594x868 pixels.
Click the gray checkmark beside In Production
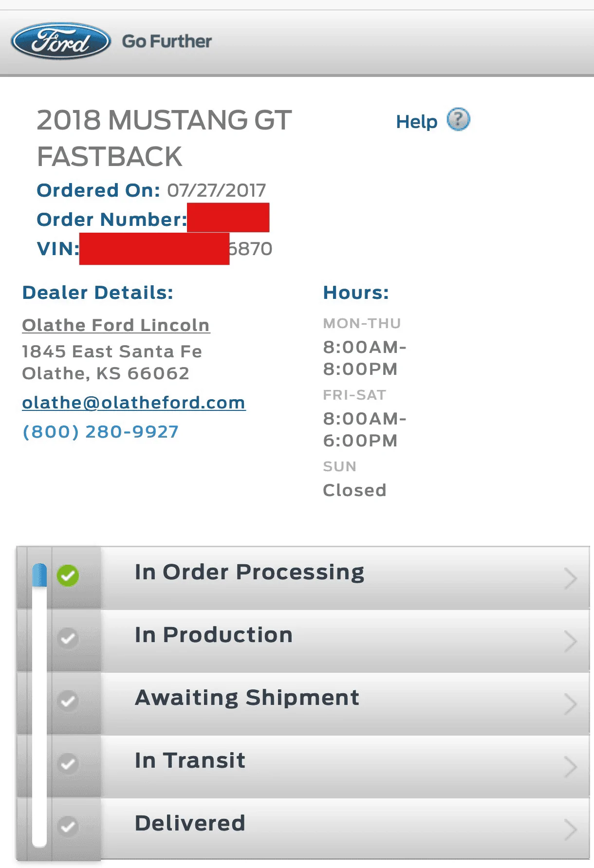[68, 638]
